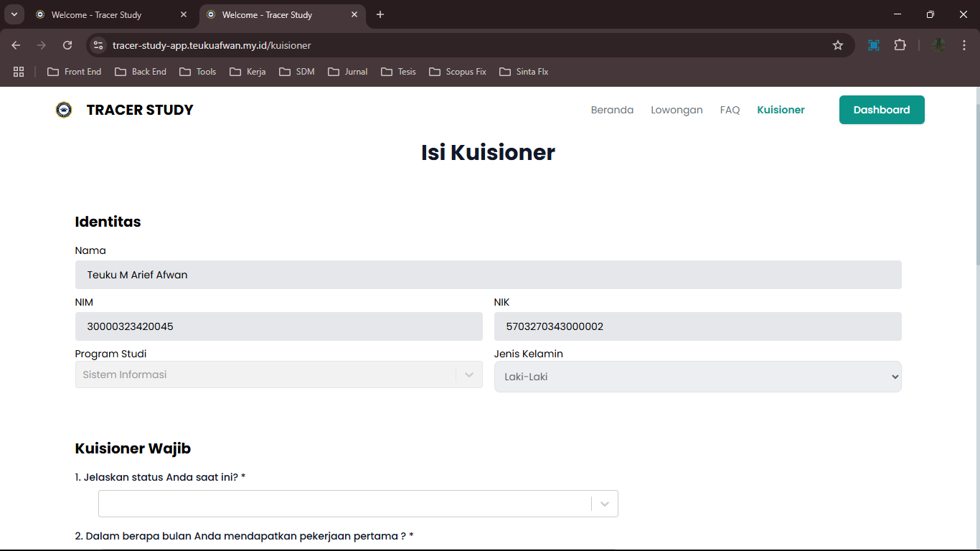Click the Dashboard button

[x=881, y=110]
